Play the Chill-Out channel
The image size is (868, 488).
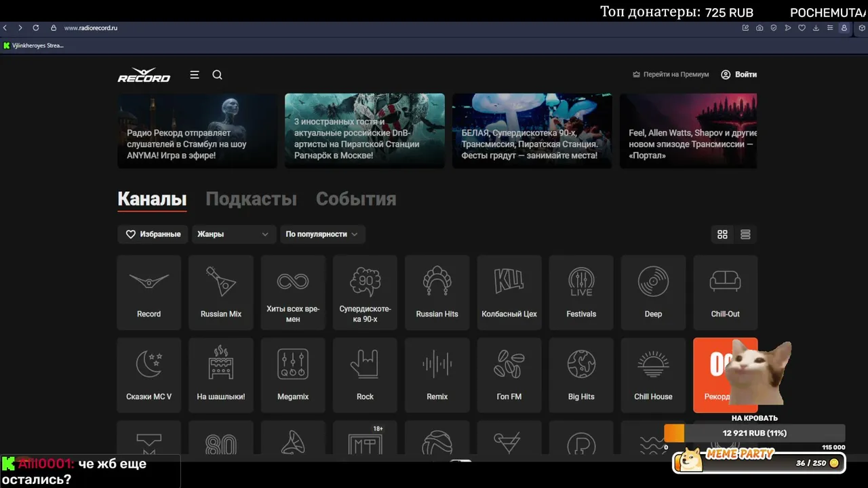click(726, 292)
